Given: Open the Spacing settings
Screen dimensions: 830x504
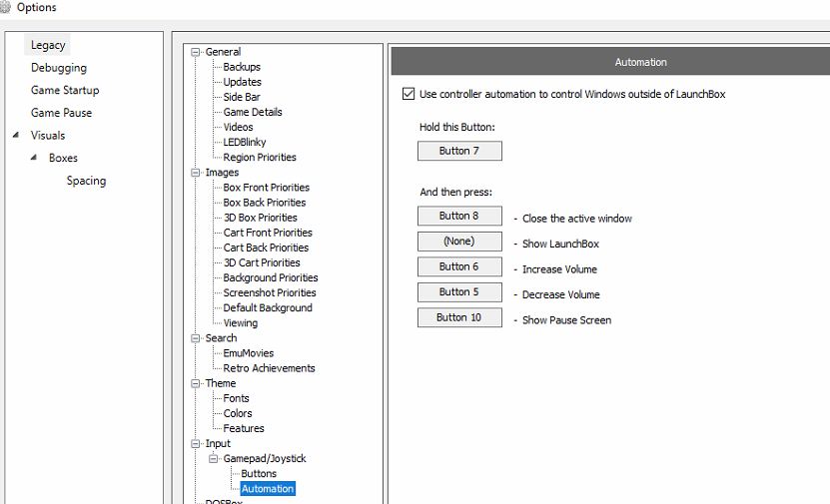Looking at the screenshot, I should [86, 181].
